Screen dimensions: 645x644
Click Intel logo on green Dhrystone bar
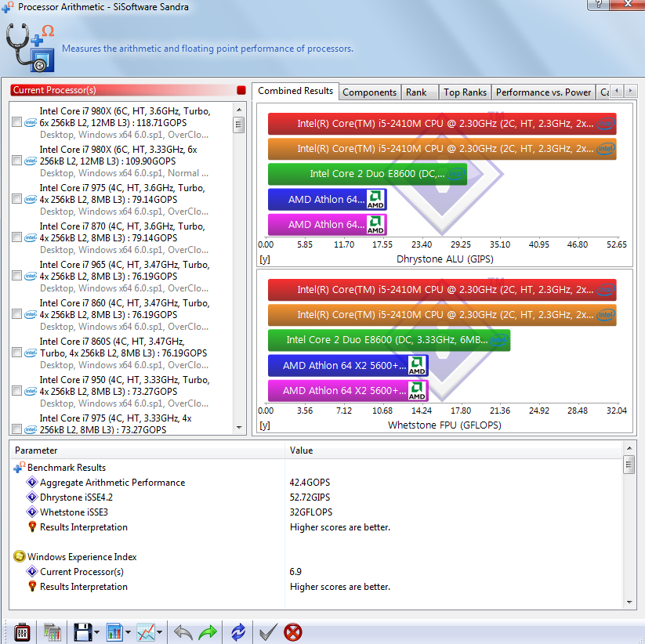click(x=456, y=174)
